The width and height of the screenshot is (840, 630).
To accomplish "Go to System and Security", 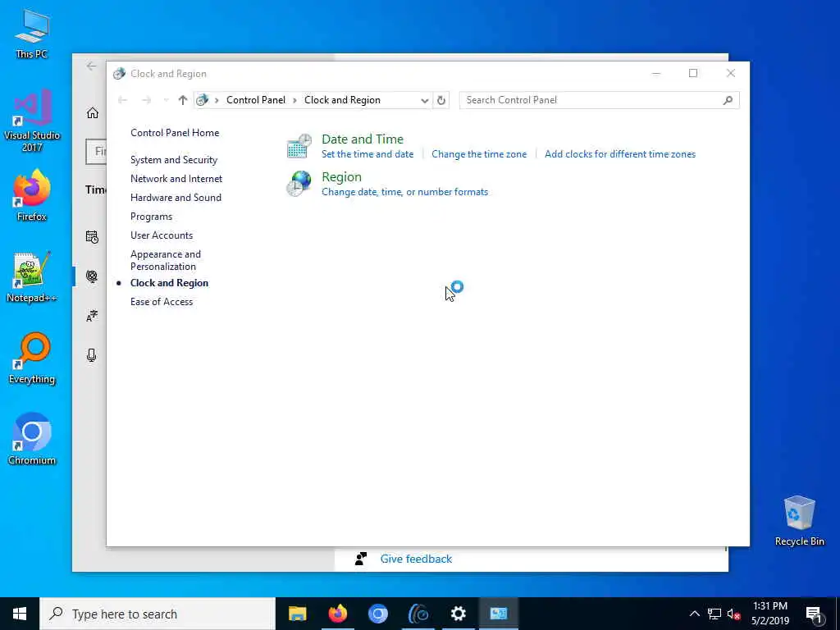I will pyautogui.click(x=174, y=160).
